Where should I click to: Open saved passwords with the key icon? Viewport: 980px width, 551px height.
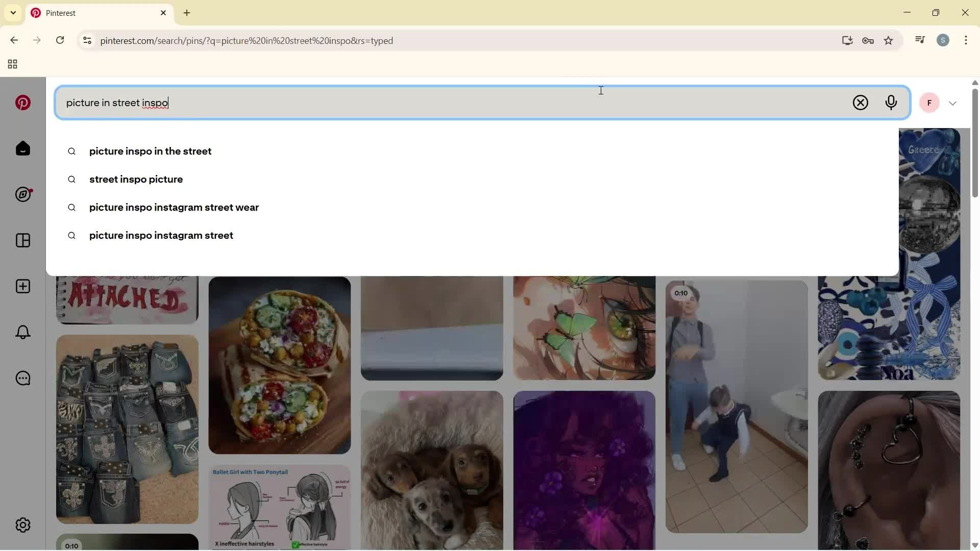point(868,40)
